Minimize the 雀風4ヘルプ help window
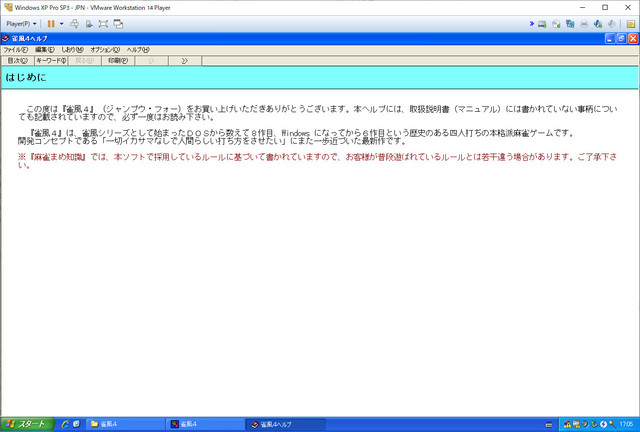Image resolution: width=640 pixels, height=432 pixels. (610, 39)
